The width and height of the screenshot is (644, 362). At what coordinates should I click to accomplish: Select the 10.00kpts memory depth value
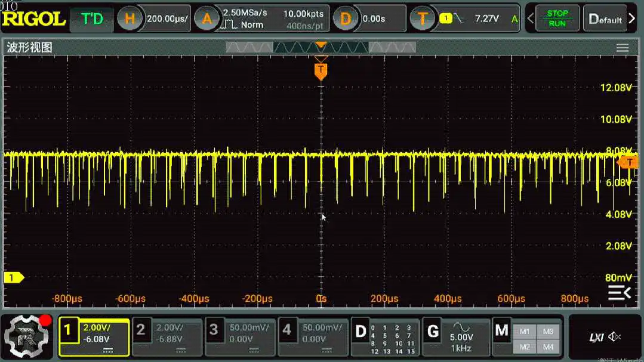[x=304, y=14]
